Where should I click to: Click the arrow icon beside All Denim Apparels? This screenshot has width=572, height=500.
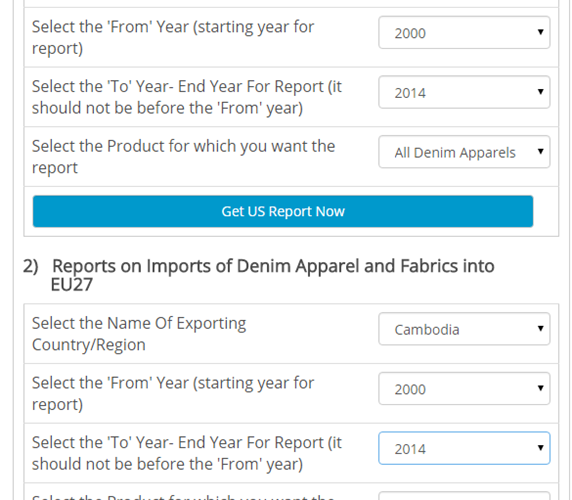coord(541,151)
